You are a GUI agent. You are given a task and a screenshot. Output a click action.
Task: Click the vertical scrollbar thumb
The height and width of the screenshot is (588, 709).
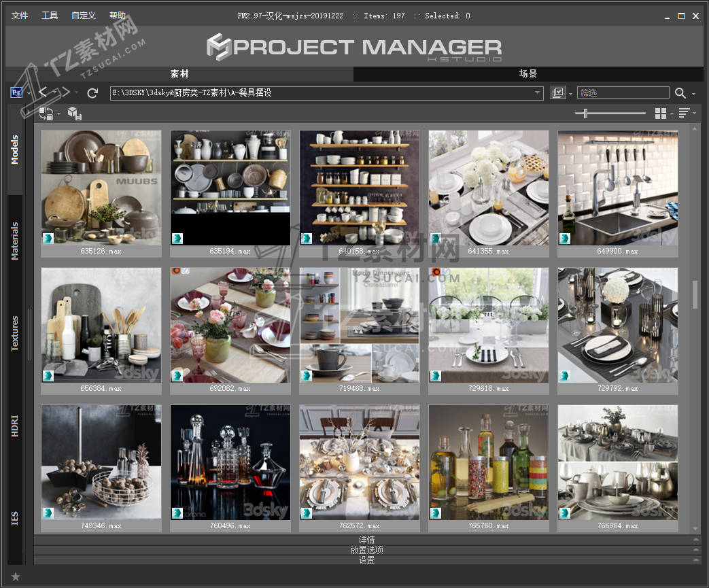[695, 295]
